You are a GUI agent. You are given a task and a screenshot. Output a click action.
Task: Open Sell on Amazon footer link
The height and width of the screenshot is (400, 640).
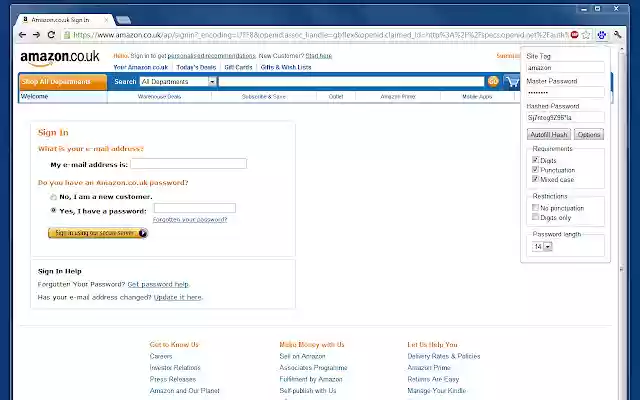pyautogui.click(x=302, y=356)
